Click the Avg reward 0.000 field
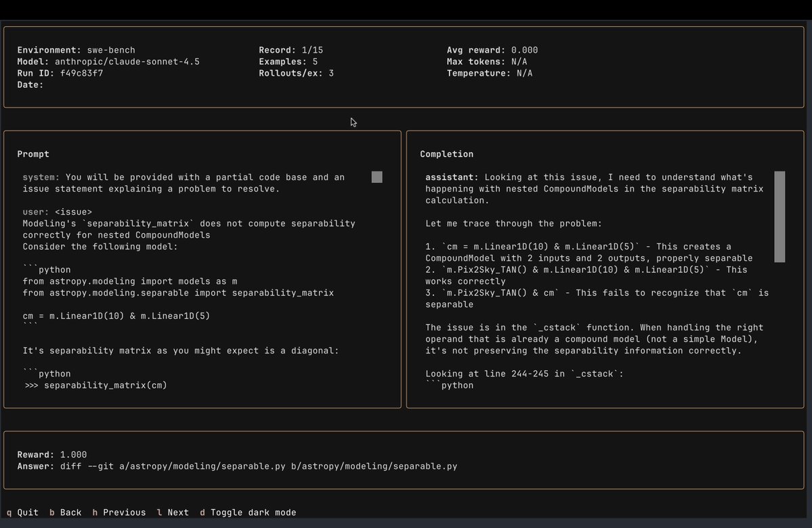 click(491, 49)
